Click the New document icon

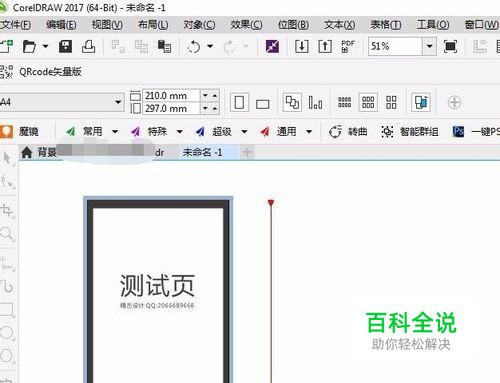(6, 46)
